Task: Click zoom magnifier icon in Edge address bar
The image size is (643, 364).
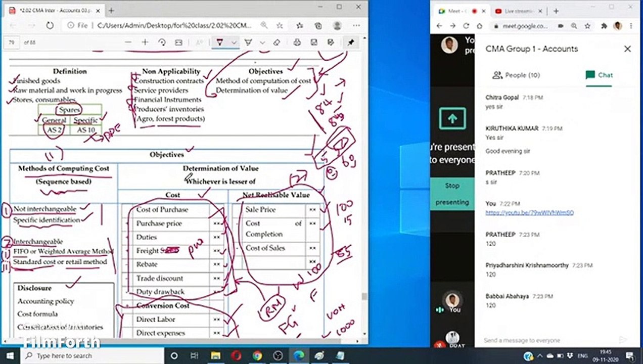Action: [264, 25]
